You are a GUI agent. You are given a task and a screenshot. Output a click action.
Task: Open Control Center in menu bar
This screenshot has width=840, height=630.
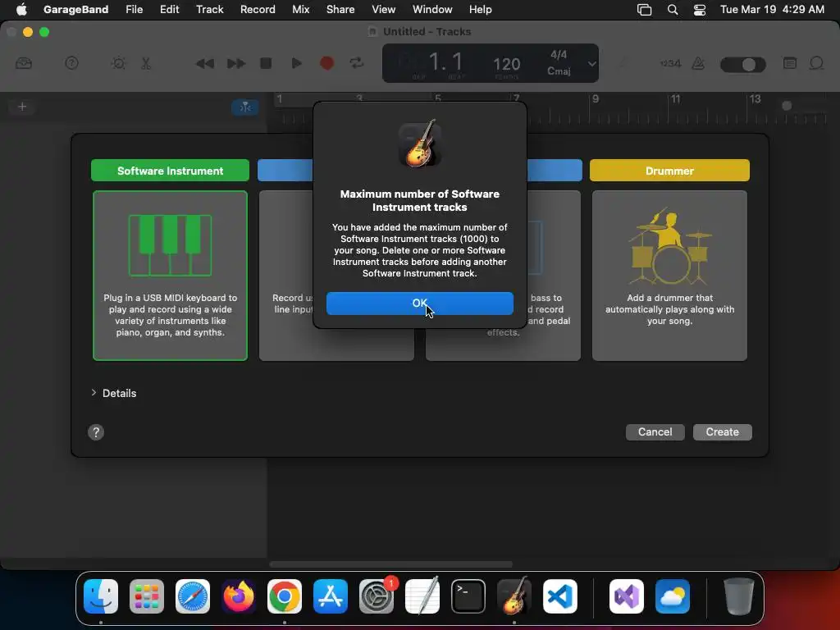pyautogui.click(x=700, y=9)
